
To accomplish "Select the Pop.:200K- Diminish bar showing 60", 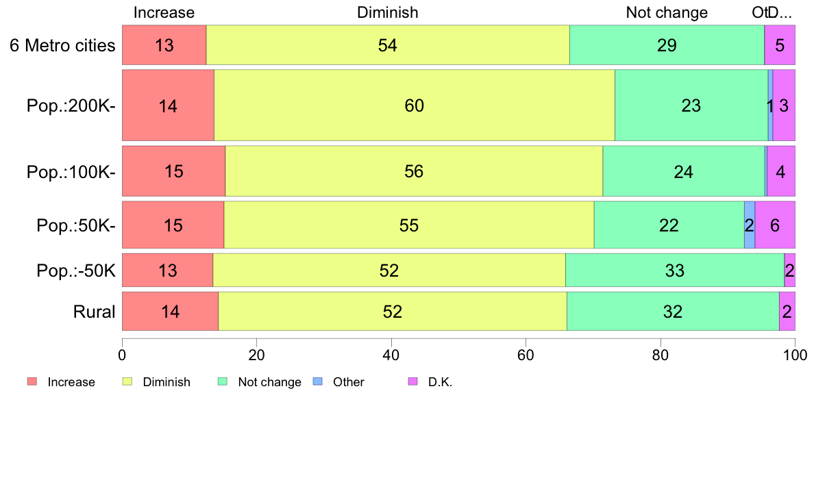I will (415, 106).
